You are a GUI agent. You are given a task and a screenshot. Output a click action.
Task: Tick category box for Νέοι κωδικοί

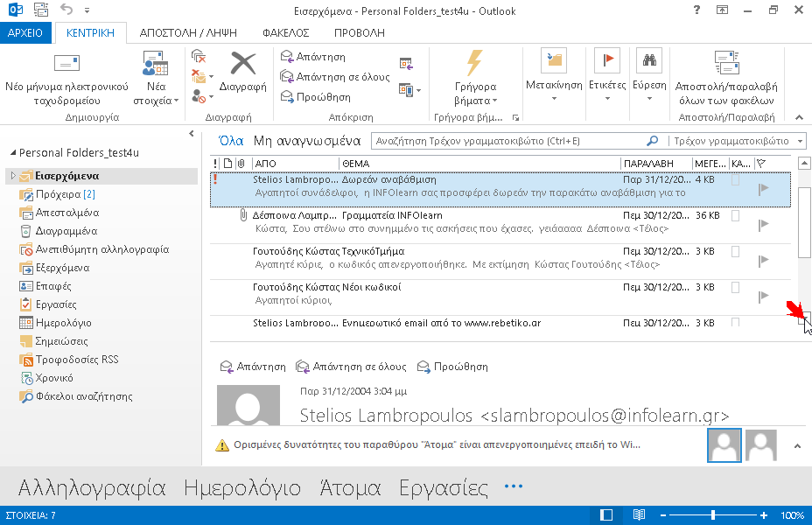pos(735,287)
